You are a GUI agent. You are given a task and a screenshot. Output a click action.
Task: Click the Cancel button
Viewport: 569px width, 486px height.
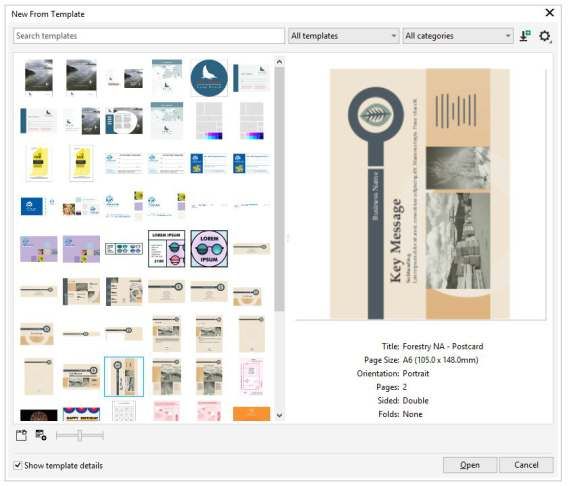[526, 465]
